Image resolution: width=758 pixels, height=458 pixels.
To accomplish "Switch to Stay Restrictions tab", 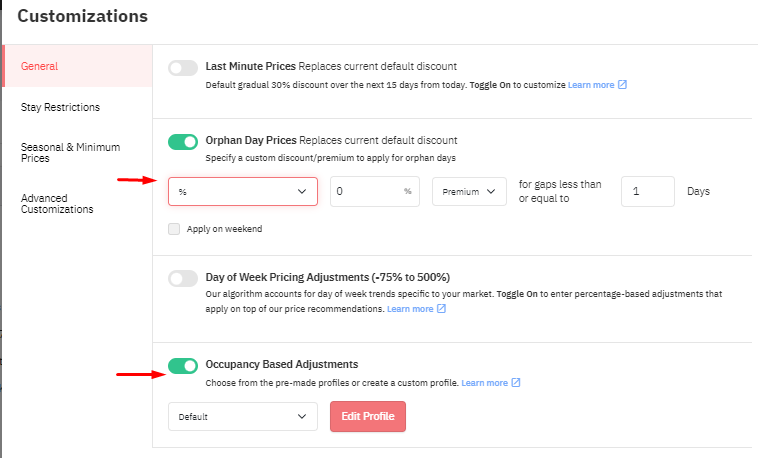I will pos(60,107).
